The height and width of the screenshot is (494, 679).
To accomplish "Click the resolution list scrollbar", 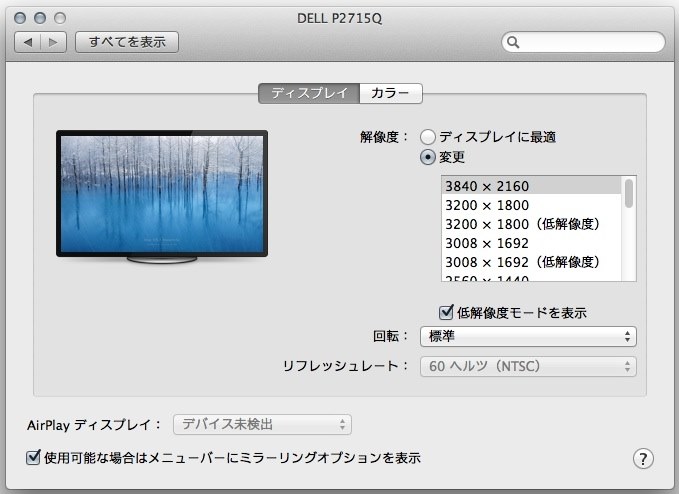I will pyautogui.click(x=629, y=194).
